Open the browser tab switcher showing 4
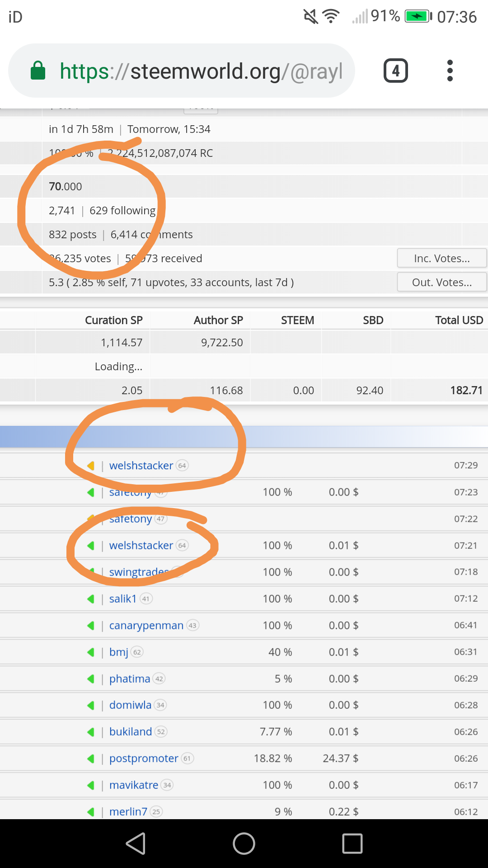 click(x=396, y=71)
